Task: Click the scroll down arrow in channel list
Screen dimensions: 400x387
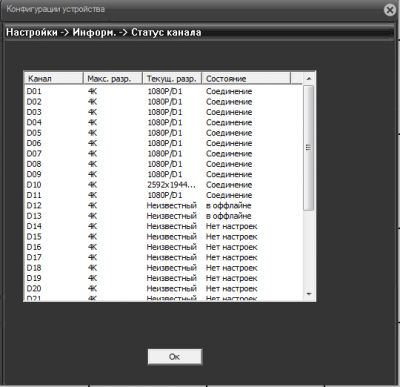Action: pos(309,294)
